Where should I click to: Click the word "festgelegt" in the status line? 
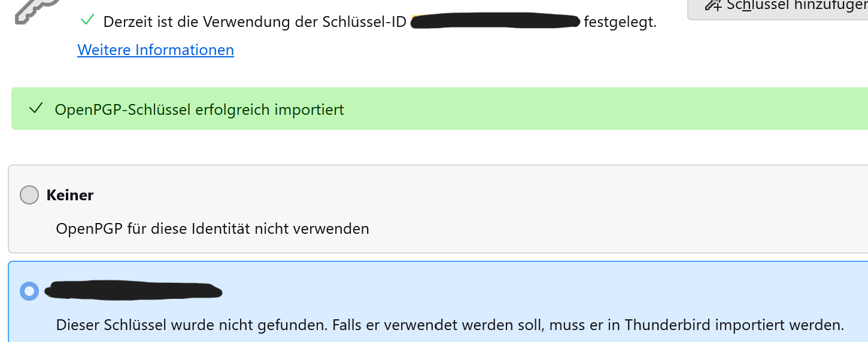click(620, 23)
